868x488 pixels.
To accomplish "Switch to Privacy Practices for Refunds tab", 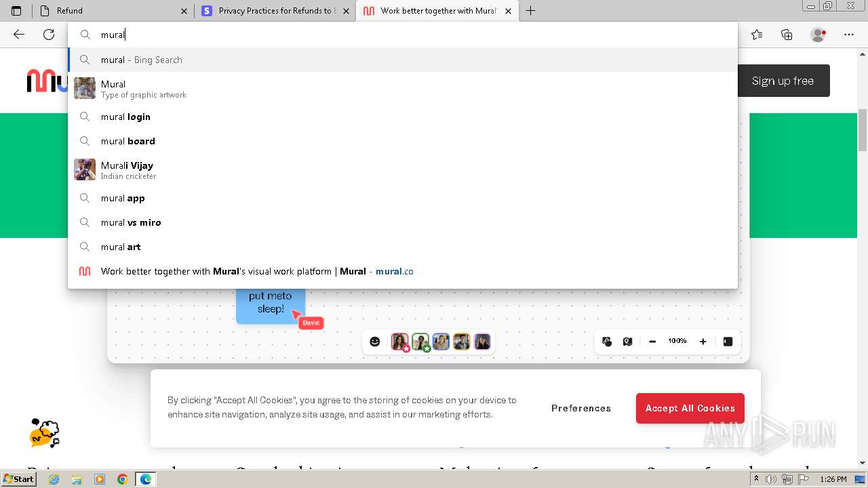I will click(x=275, y=11).
